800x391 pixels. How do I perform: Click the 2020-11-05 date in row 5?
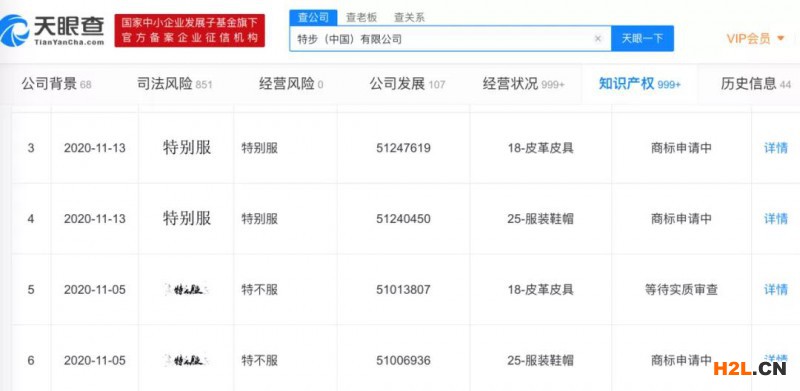click(x=94, y=290)
